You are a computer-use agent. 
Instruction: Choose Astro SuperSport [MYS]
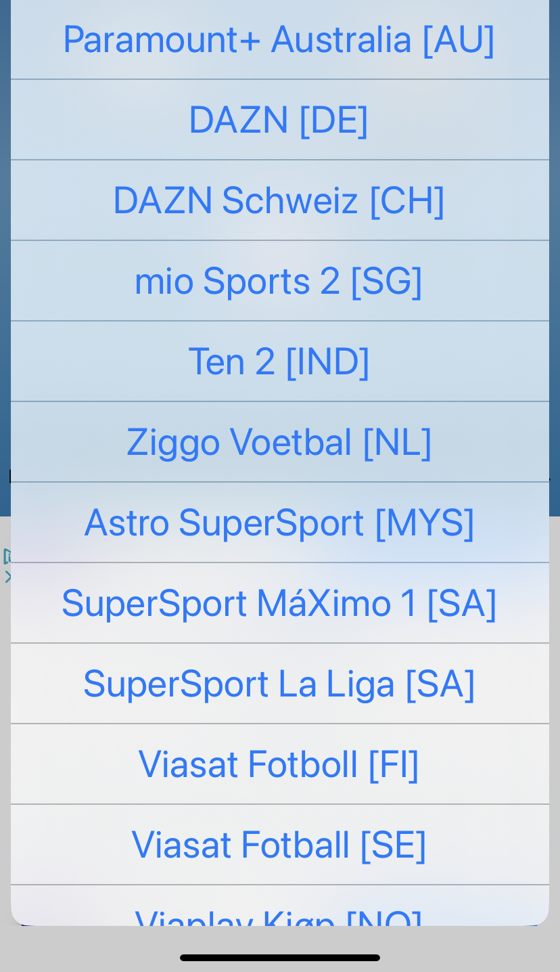pos(279,523)
